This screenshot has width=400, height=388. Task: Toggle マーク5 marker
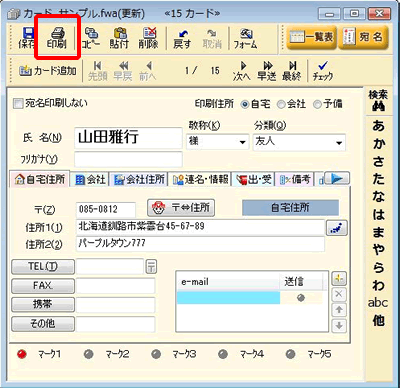291,354
